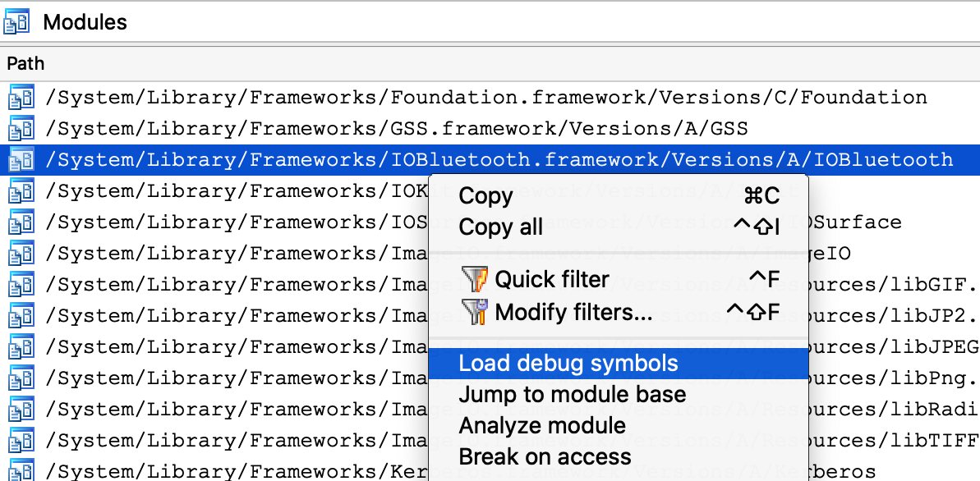
Task: Click the module icon beside the libJPEG row
Action: tap(21, 348)
